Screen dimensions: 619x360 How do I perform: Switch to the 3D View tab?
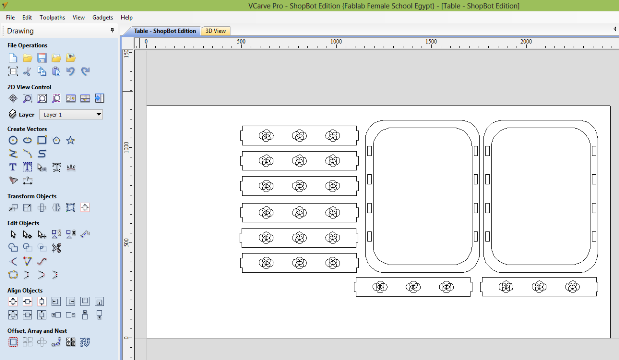(x=216, y=31)
